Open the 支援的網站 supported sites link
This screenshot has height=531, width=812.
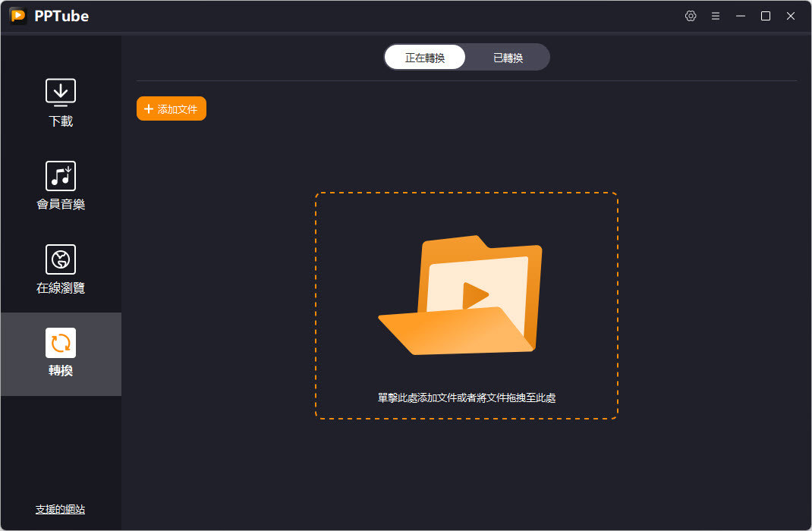61,509
